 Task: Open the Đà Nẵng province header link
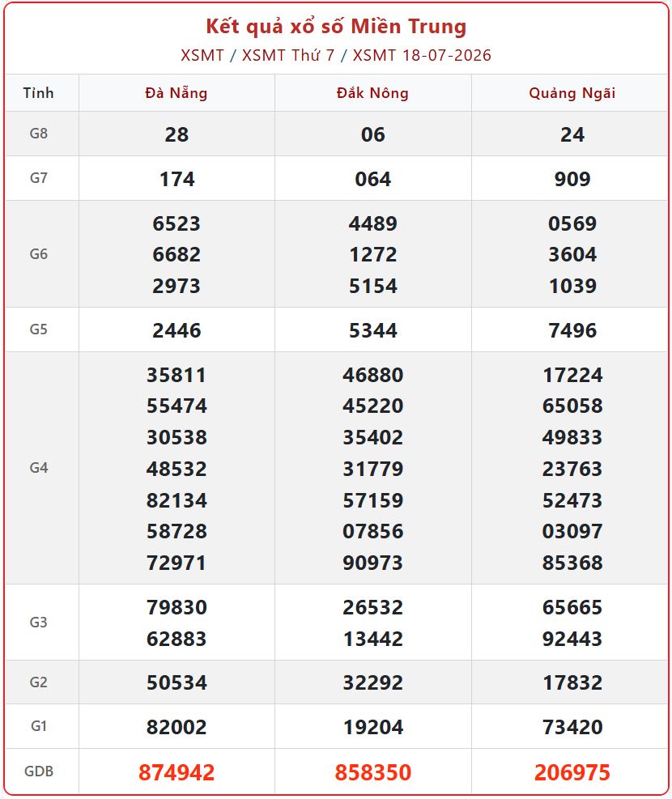point(177,93)
